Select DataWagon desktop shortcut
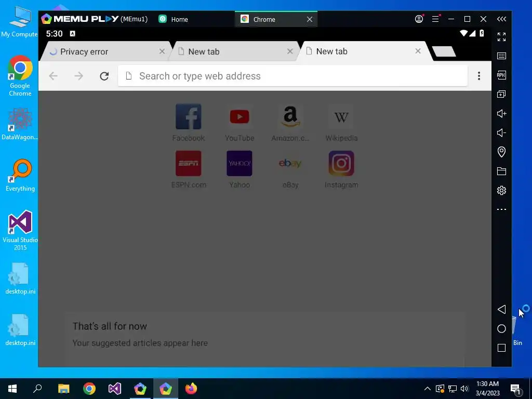Viewport: 532px width, 399px height. tap(20, 124)
